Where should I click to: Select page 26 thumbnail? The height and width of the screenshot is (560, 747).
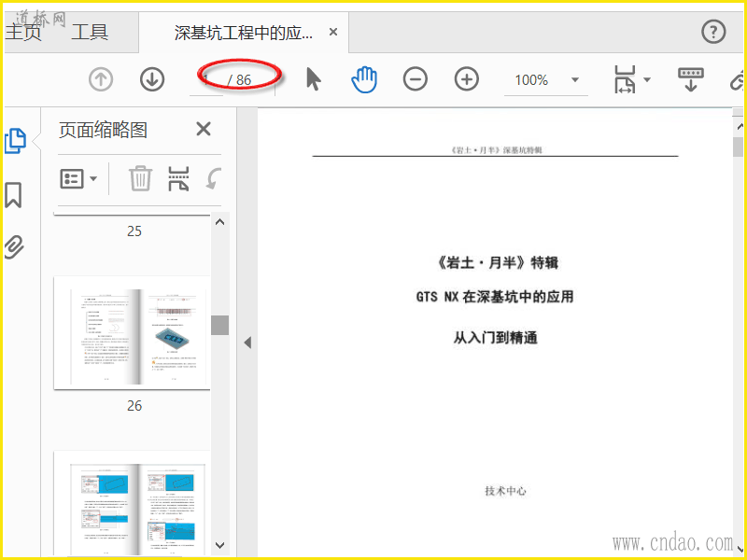(x=132, y=332)
